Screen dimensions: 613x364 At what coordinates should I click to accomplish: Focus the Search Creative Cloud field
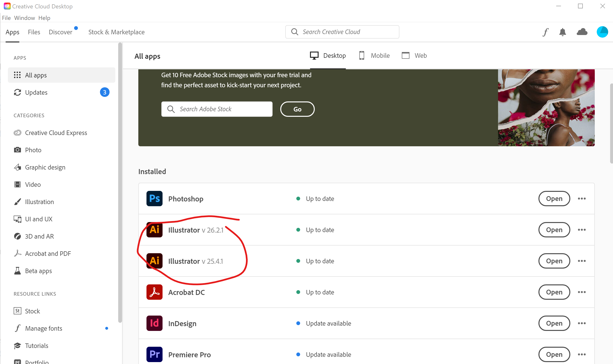click(342, 32)
